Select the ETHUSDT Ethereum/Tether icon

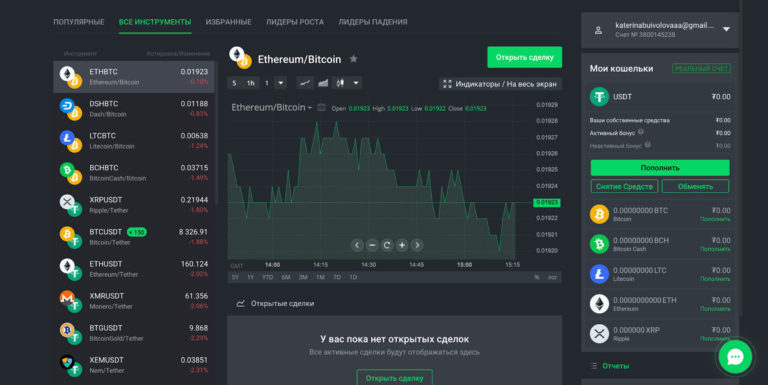pyautogui.click(x=71, y=269)
